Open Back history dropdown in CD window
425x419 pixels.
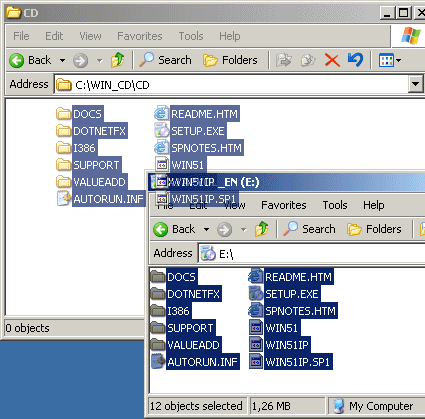(x=62, y=61)
